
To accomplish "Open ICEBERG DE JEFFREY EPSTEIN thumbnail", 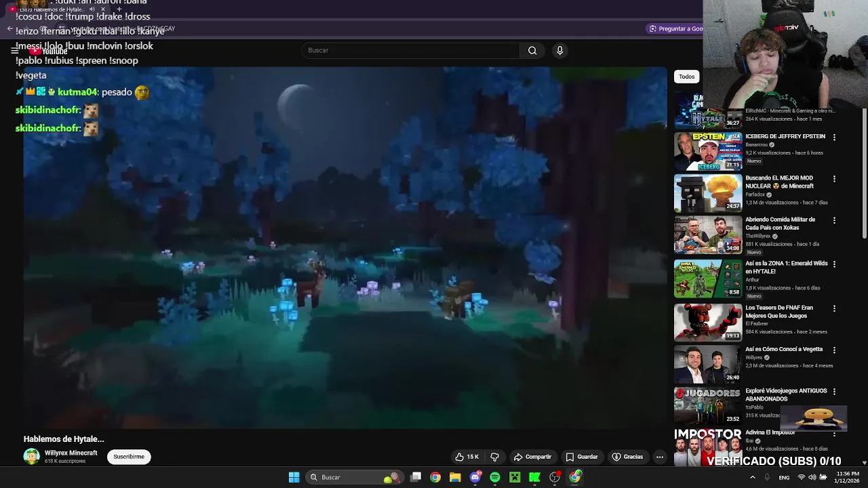I will 708,151.
